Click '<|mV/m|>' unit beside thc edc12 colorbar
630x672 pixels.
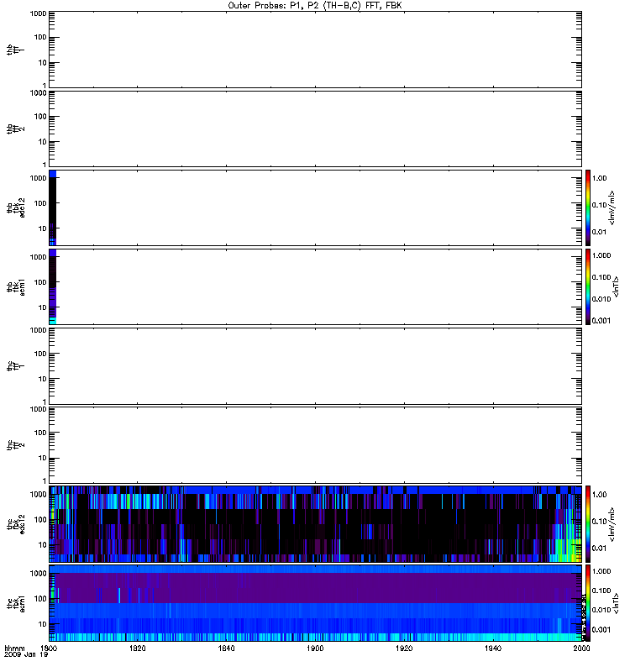point(612,524)
